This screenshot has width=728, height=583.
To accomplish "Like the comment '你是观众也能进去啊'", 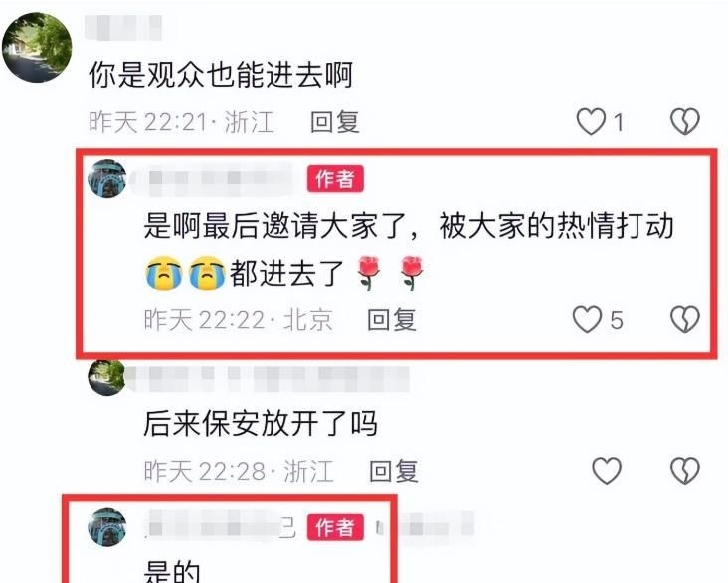I will [x=591, y=122].
